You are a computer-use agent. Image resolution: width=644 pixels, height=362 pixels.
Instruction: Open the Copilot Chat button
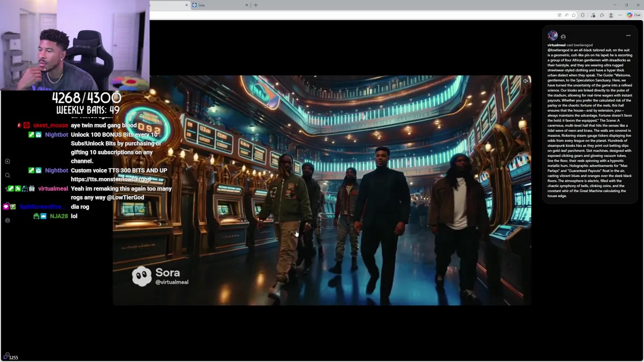click(633, 15)
